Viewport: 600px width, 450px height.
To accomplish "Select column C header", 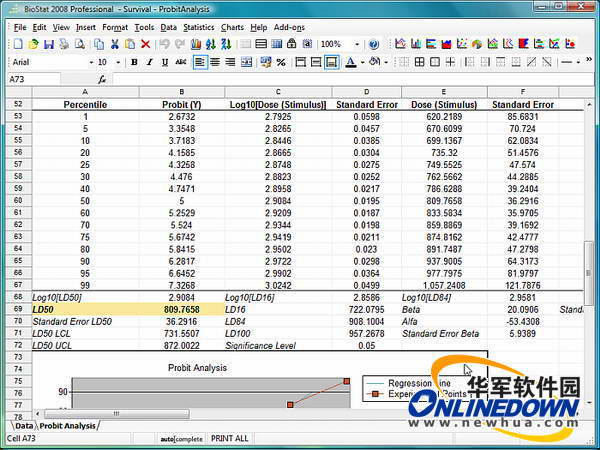I will [278, 92].
